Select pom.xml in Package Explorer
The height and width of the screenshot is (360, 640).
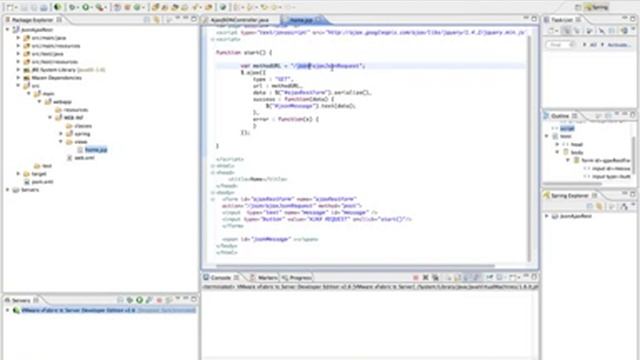[x=42, y=182]
